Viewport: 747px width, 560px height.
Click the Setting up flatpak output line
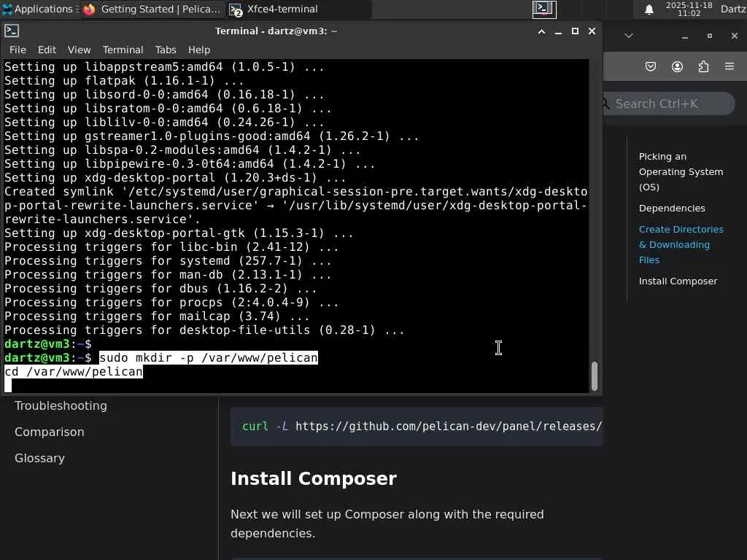click(124, 81)
